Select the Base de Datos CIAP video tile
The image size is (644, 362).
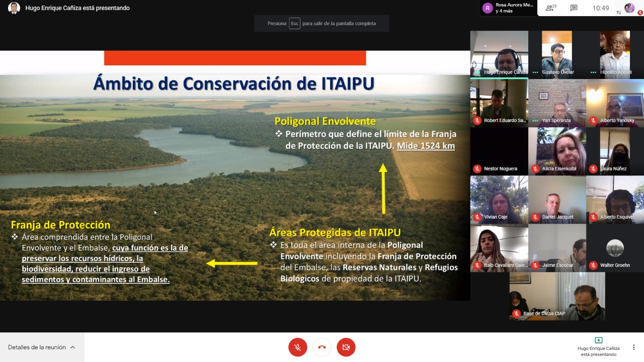tap(557, 296)
